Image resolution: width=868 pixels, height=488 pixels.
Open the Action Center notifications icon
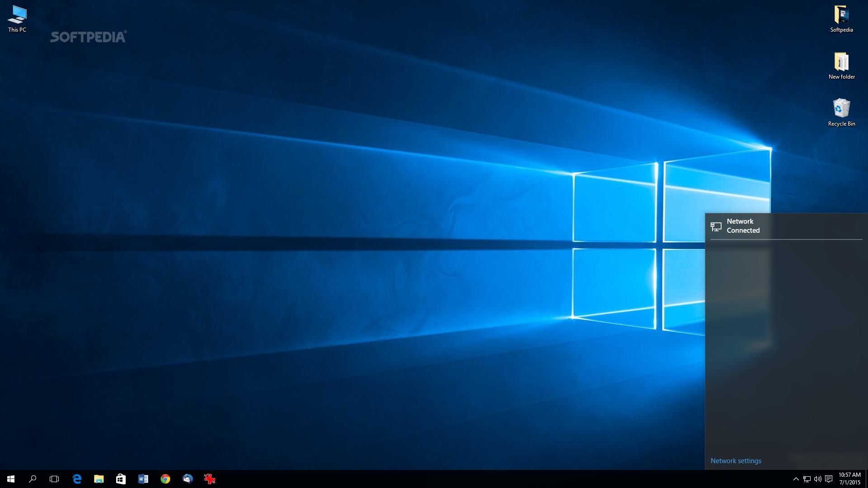pos(829,479)
